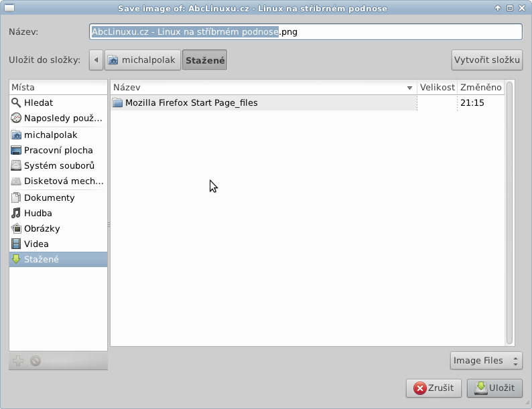This screenshot has width=532, height=409.
Task: Select michalpolak text in the path bar
Action: point(148,60)
